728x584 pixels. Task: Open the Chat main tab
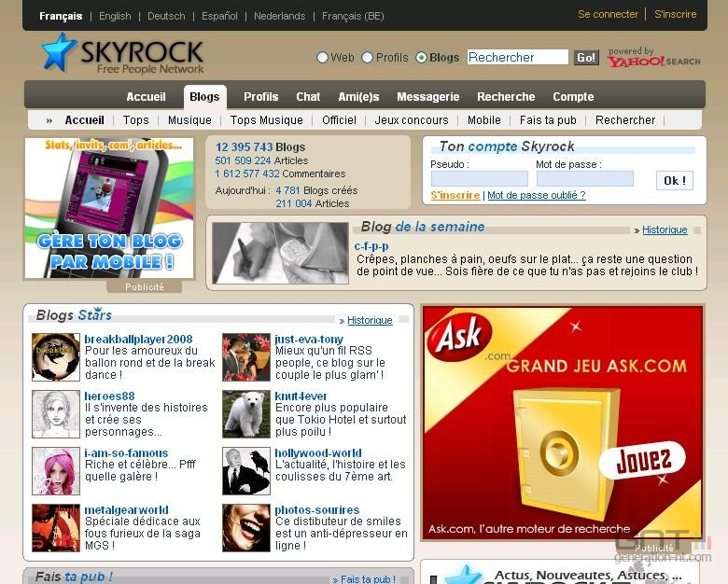(308, 97)
